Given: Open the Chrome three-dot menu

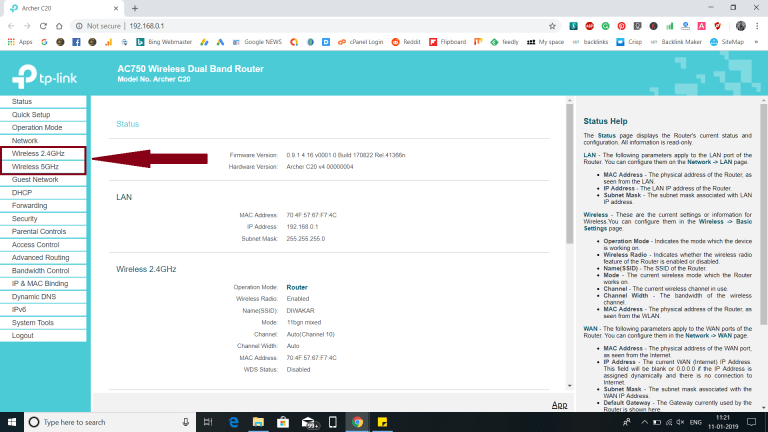Looking at the screenshot, I should pyautogui.click(x=757, y=26).
